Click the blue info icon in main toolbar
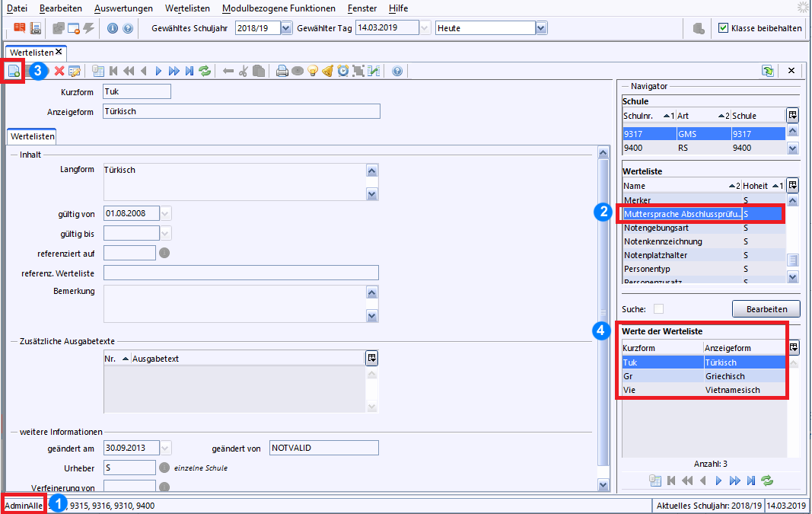This screenshot has height=514, width=812. [113, 28]
